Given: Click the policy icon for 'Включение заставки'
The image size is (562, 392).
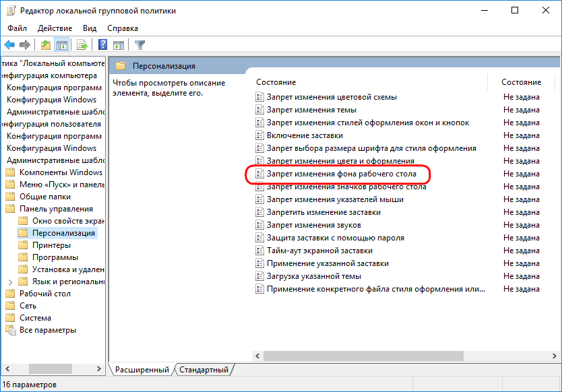Looking at the screenshot, I should pos(259,135).
